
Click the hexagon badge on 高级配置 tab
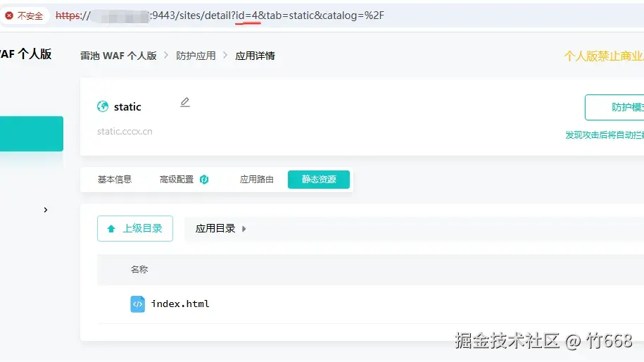point(204,180)
